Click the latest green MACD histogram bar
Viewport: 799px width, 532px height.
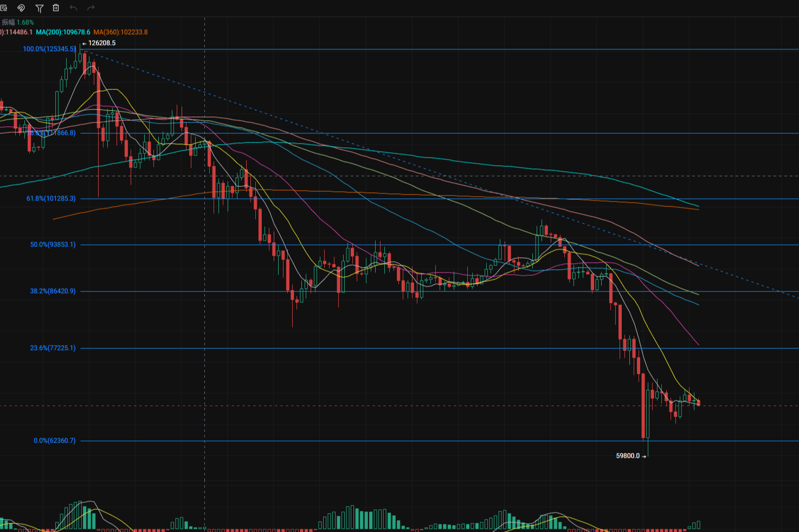[x=699, y=525]
